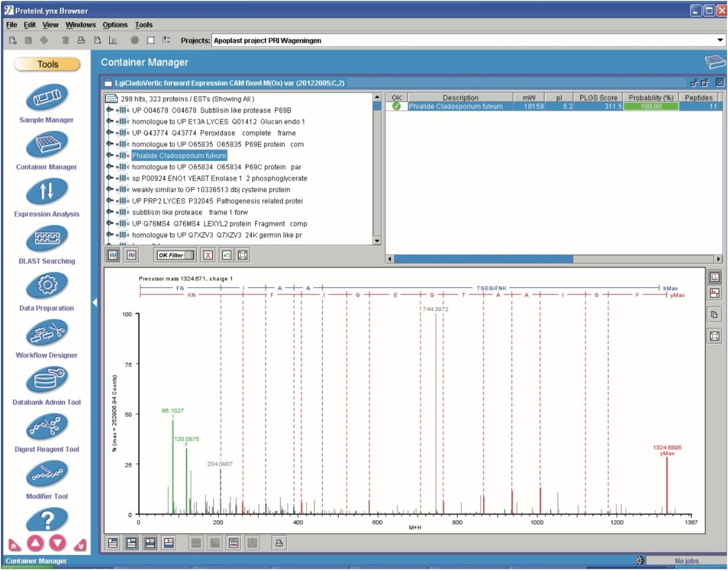The image size is (728, 571).
Task: Sort by mW column header
Action: [x=529, y=98]
